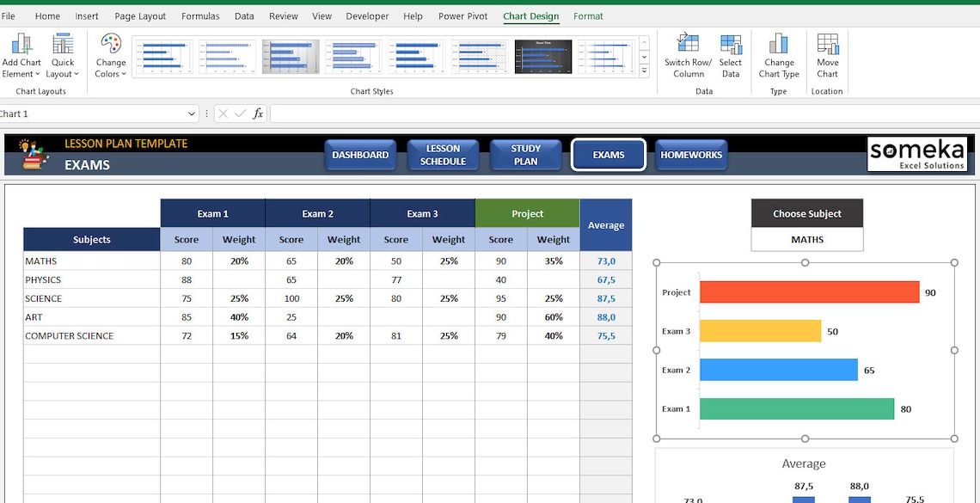Go to the HOMEWORKS sheet button
The width and height of the screenshot is (980, 503).
coord(691,155)
